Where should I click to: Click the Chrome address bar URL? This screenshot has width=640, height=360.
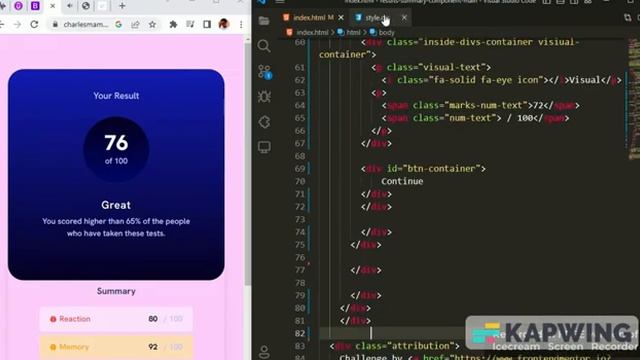tap(86, 24)
